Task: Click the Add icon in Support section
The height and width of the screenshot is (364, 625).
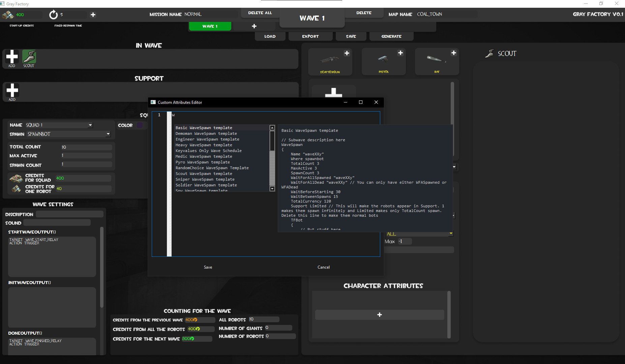Action: [x=12, y=90]
